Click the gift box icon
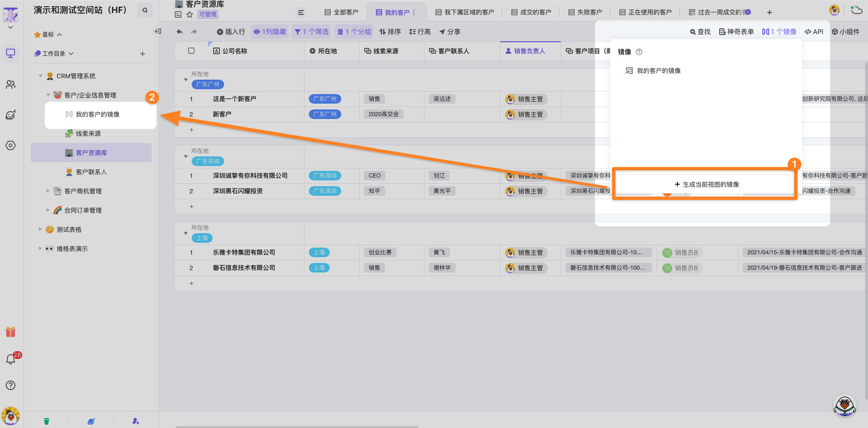The height and width of the screenshot is (428, 868). pos(11,332)
